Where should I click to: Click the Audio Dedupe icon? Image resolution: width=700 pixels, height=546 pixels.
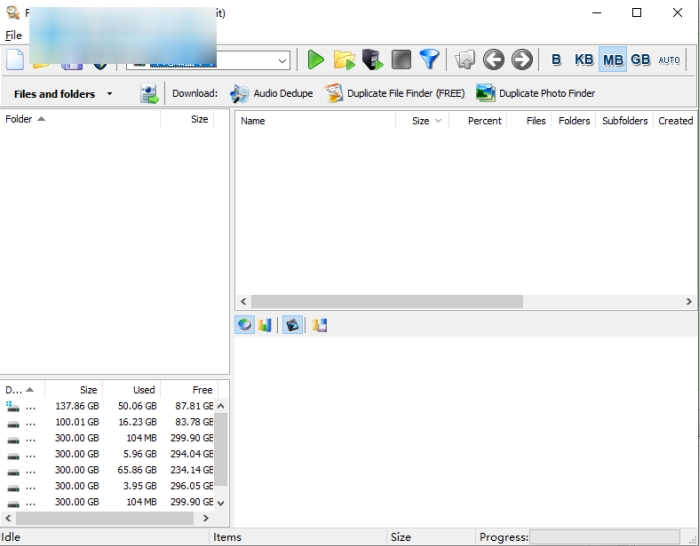(x=239, y=93)
